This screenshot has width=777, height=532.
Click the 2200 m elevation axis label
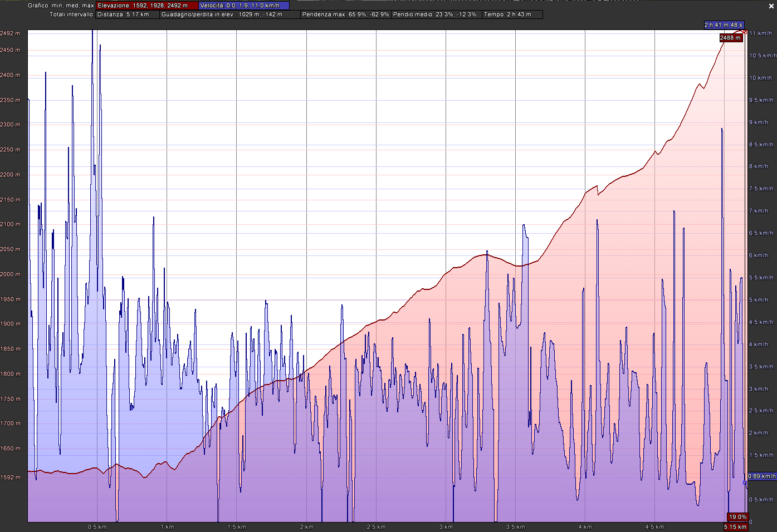pos(10,175)
